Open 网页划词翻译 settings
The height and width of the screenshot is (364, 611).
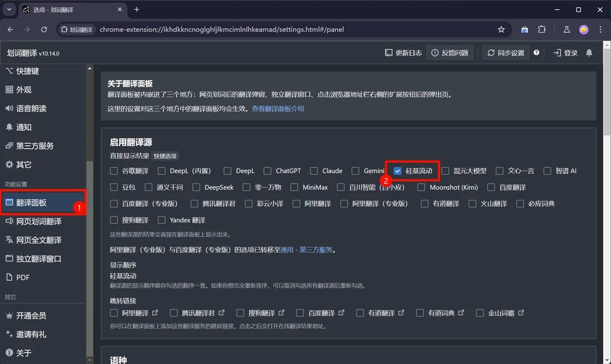pos(43,221)
